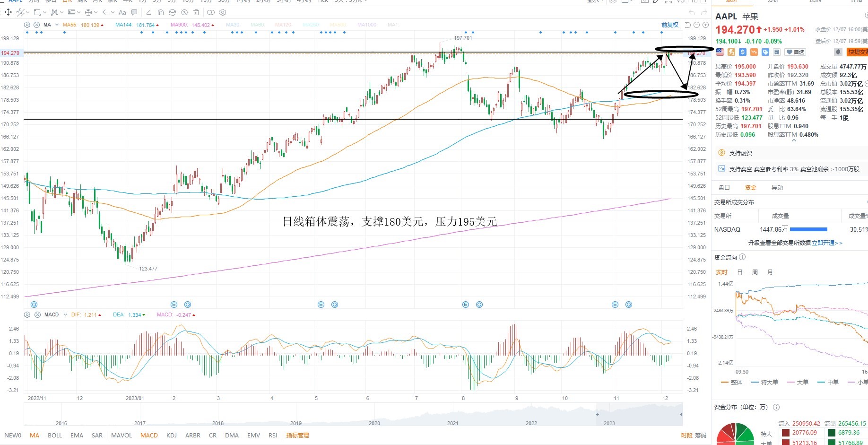Open the 资金 tab
Viewport: 868px width, 445px height.
point(751,188)
